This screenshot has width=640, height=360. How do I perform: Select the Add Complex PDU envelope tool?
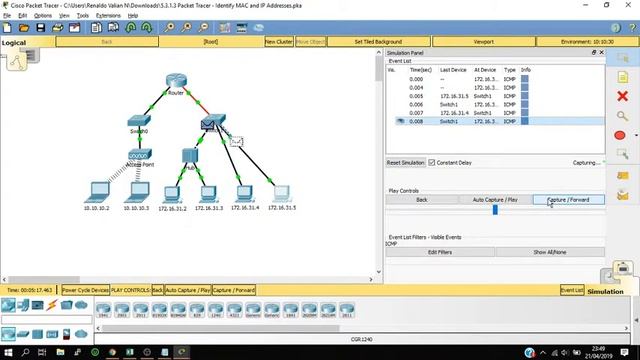coord(622,196)
